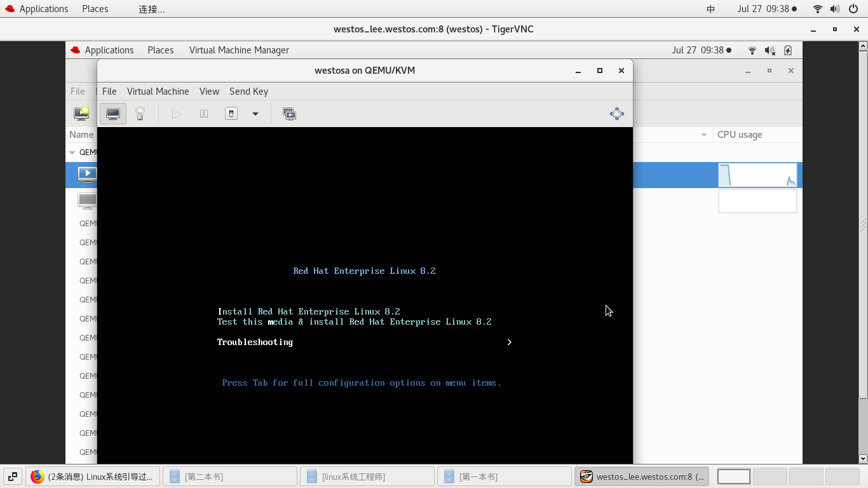Click the outer volume speaker icon
Screen dimensions: 868x488
tap(835, 9)
